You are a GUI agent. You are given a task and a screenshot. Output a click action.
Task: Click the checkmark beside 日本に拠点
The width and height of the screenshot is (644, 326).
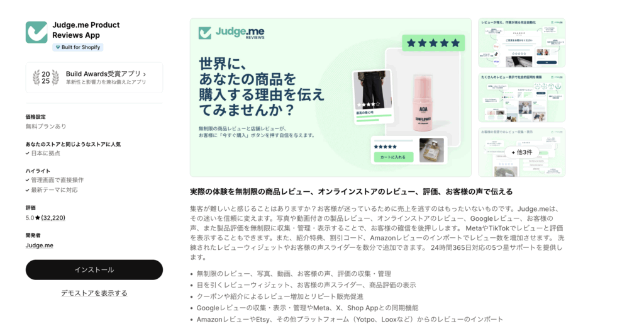click(28, 154)
